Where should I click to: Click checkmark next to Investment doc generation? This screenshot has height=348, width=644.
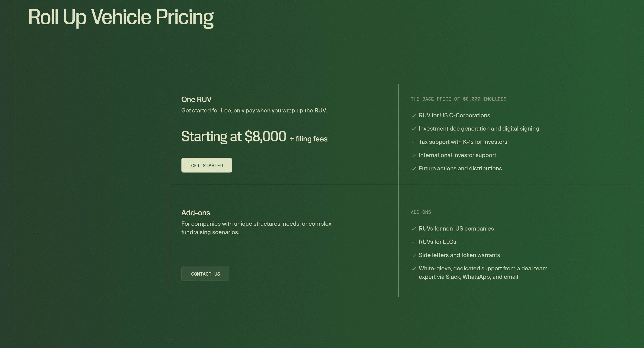point(414,129)
